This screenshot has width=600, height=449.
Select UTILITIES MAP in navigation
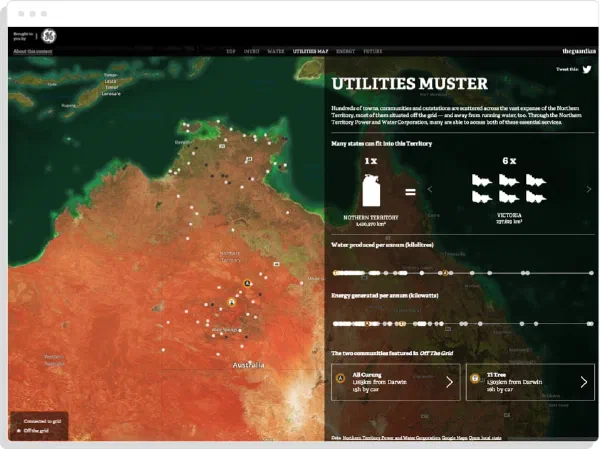[x=310, y=51]
